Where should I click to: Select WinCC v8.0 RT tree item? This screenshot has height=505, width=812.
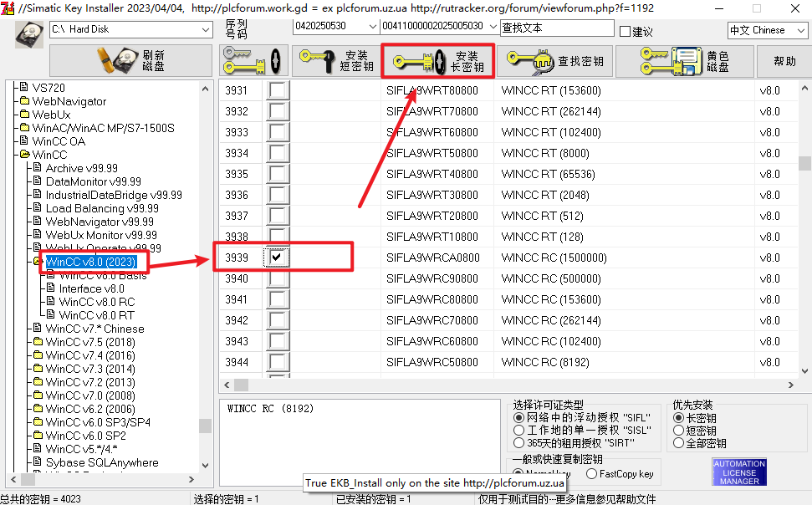96,315
